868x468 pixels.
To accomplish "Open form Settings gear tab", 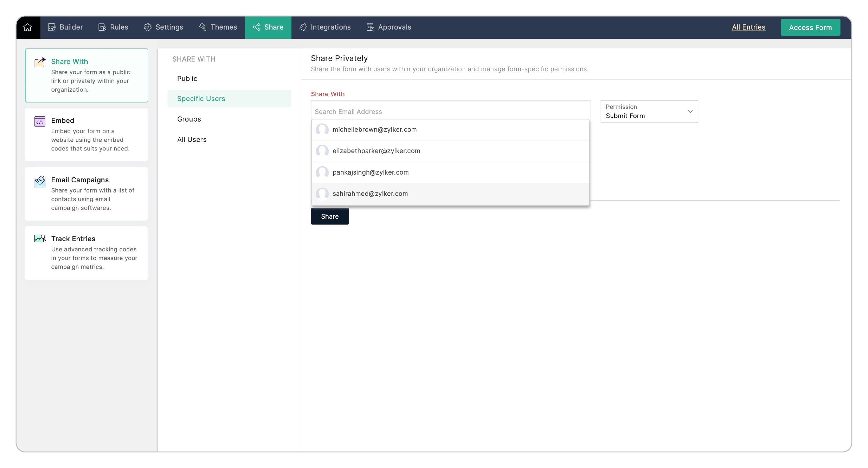I will click(x=164, y=27).
